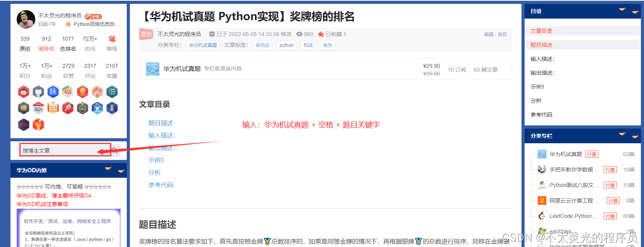This screenshot has width=644, height=247.
Task: Click the LeetCode column icon
Action: tap(542, 216)
